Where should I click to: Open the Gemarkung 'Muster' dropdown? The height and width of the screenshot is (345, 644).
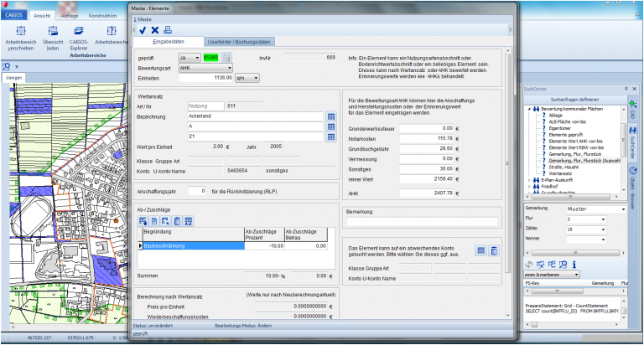(623, 209)
